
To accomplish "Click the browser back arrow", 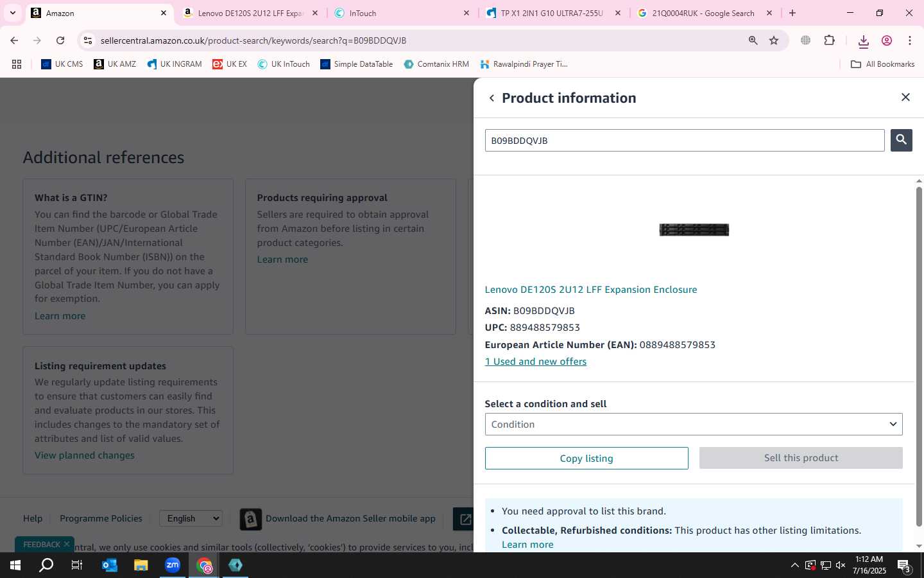I will 14,40.
